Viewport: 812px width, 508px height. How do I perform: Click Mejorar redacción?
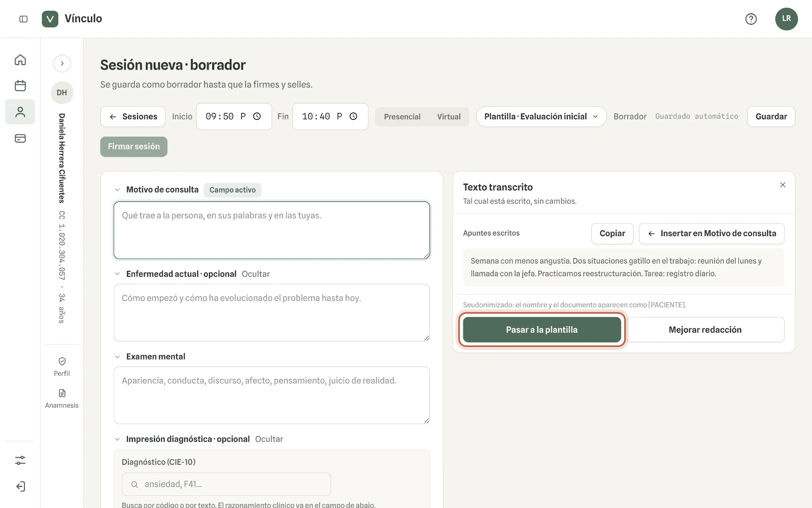705,330
